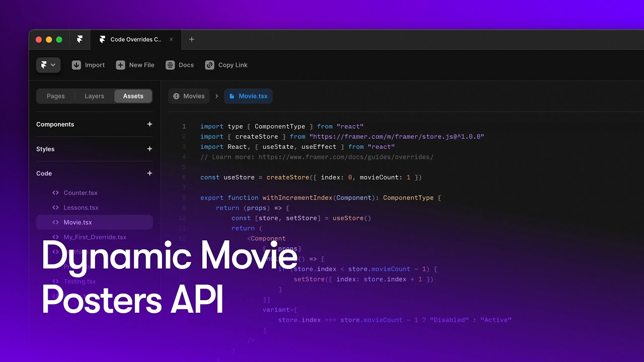
Task: Click the file icon in Movie.tsx breadcrumb
Action: (x=232, y=96)
